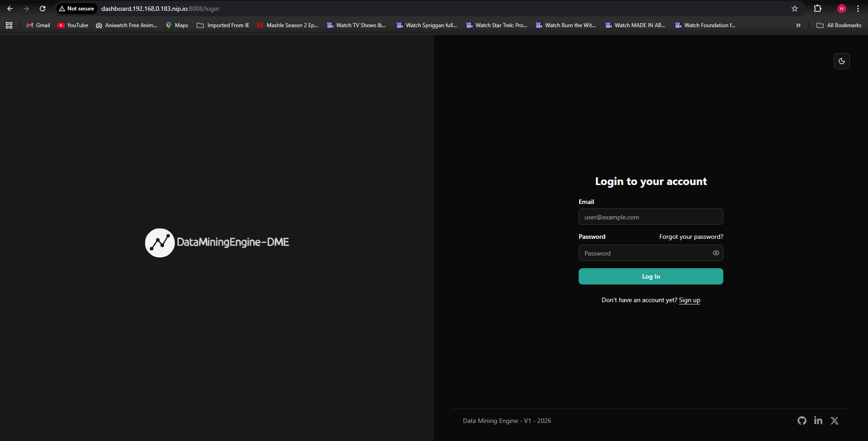Screen dimensions: 868x441
Task: Open the Watch Spriggan full bookmark
Action: point(426,25)
